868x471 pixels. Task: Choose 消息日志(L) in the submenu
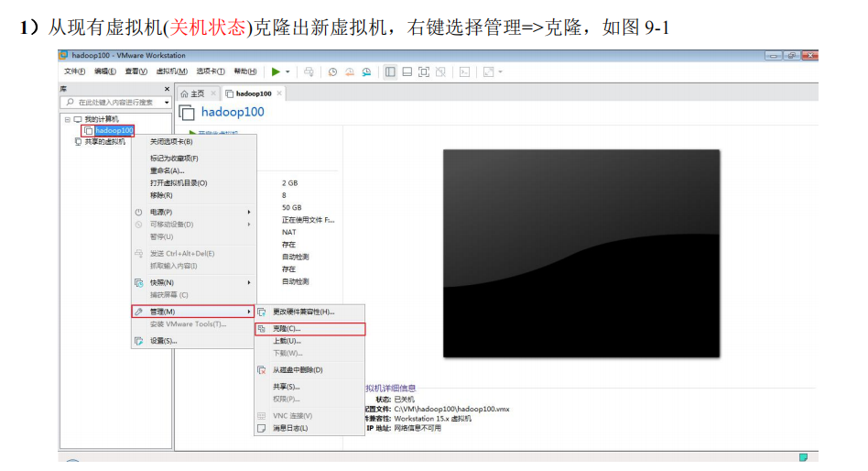[x=309, y=428]
